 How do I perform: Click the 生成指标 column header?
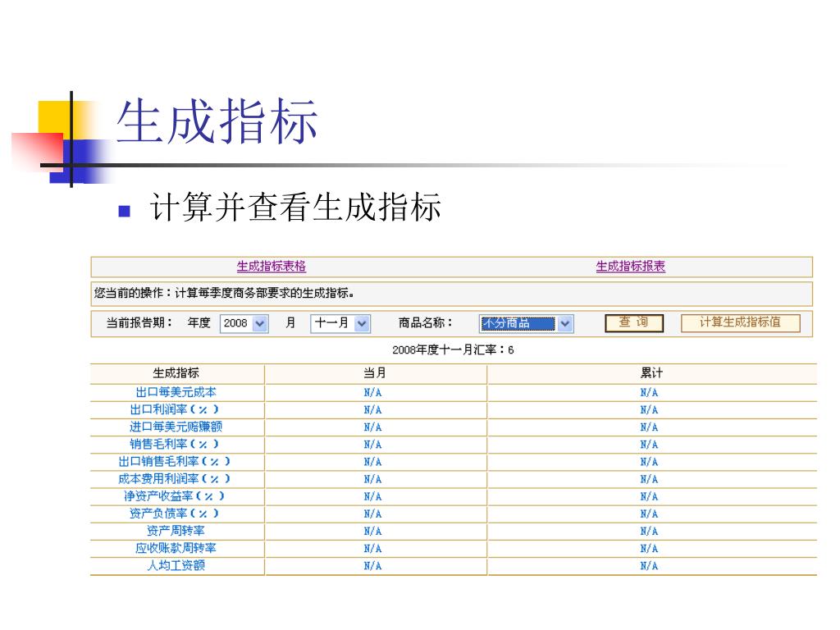pos(176,373)
